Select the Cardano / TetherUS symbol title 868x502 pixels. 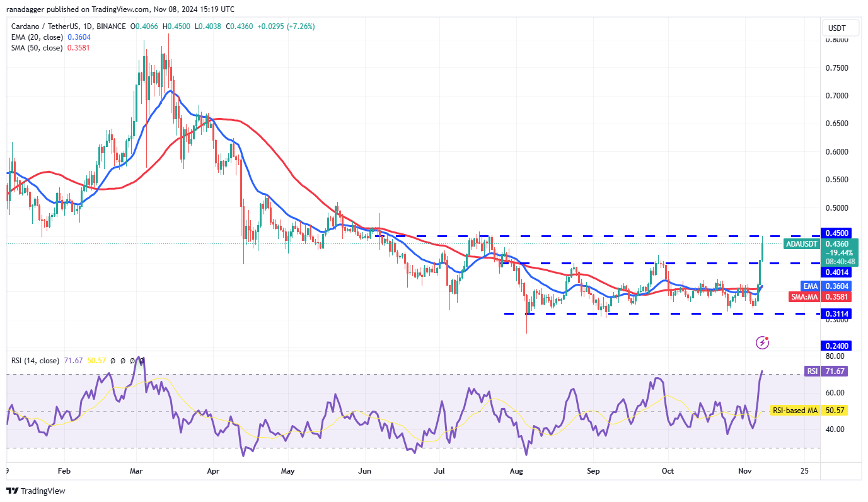[69, 26]
